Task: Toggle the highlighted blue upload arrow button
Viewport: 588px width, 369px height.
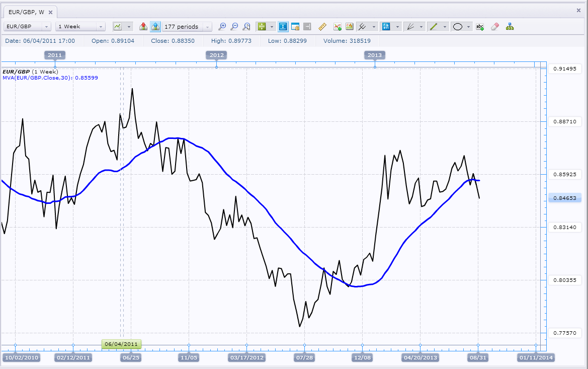Action: 155,27
